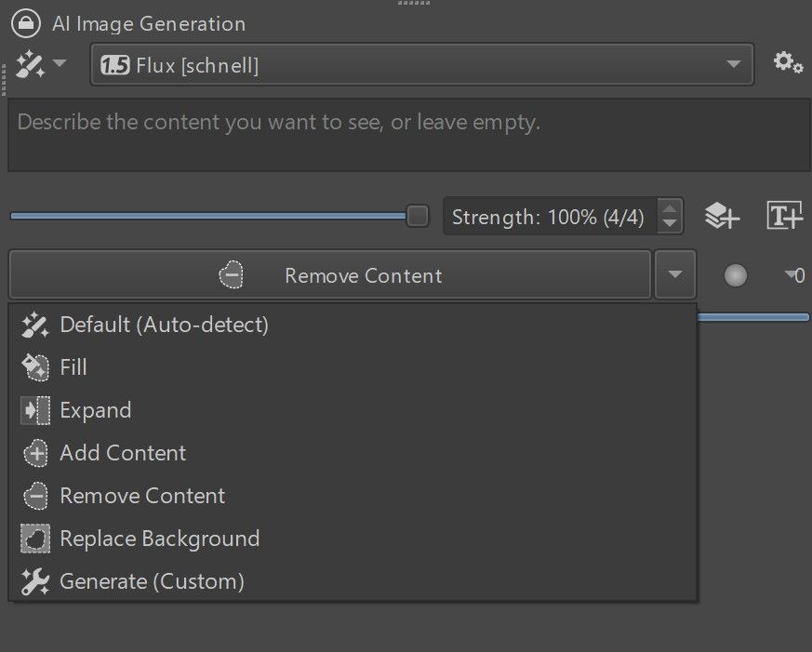The height and width of the screenshot is (652, 812).
Task: Click the Remove Content button
Action: pyautogui.click(x=363, y=274)
